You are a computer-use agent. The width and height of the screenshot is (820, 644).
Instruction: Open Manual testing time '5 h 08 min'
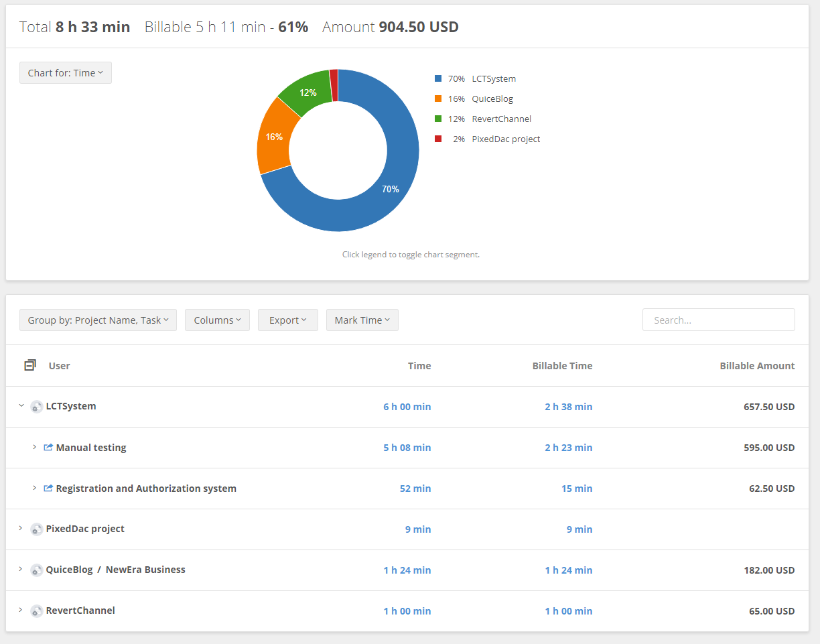(x=407, y=448)
